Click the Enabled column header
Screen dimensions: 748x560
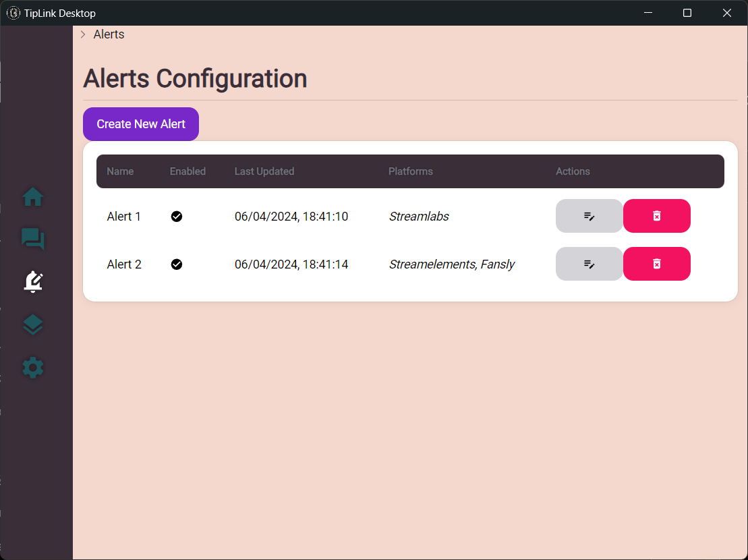[188, 171]
